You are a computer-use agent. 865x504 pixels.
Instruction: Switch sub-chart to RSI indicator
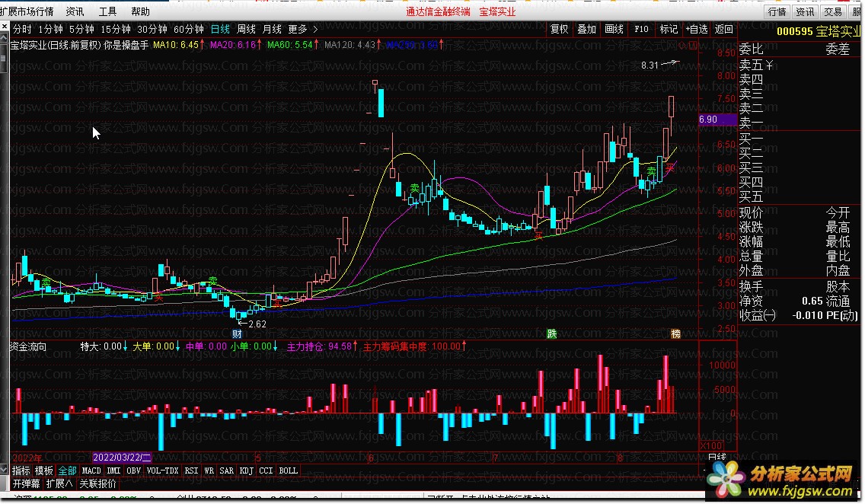[191, 471]
